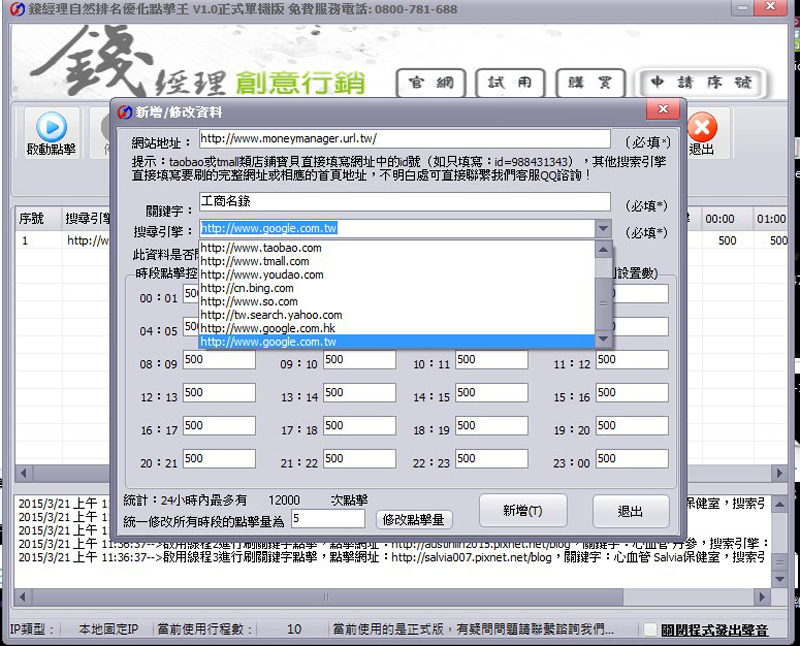Choose http://www.youdao.com in the list
Viewport: 800px width, 646px height.
(397, 275)
